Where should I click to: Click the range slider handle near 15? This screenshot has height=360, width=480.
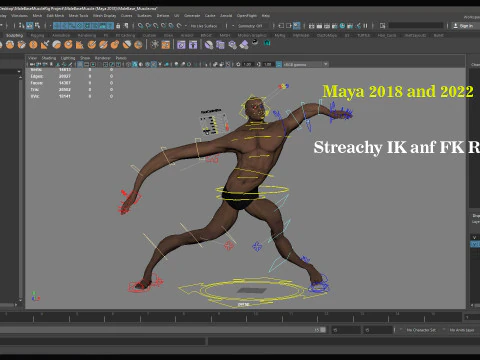323,330
